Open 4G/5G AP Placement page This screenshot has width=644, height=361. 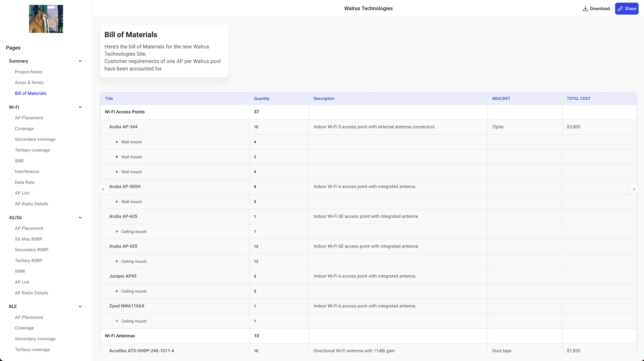[29, 228]
